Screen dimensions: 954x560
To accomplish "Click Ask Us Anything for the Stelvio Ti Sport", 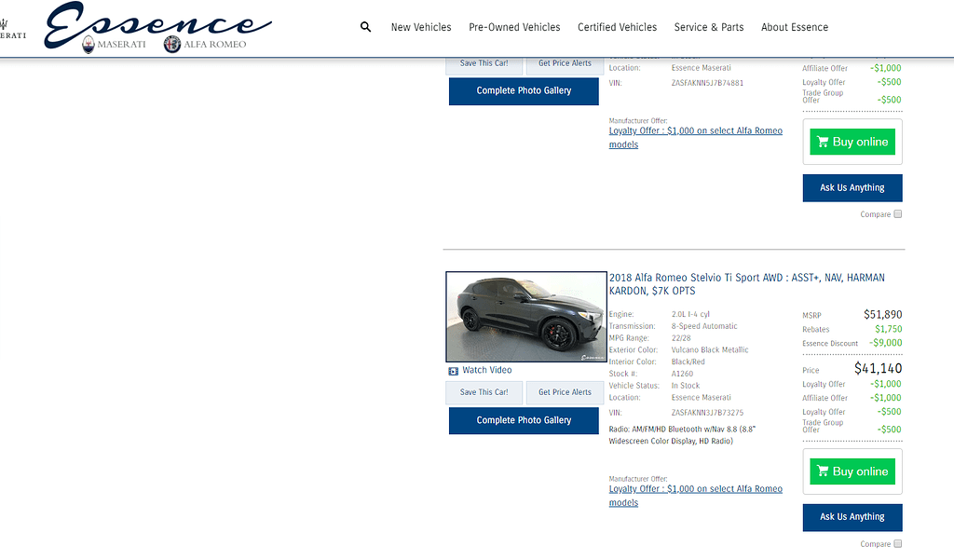I will pos(852,517).
